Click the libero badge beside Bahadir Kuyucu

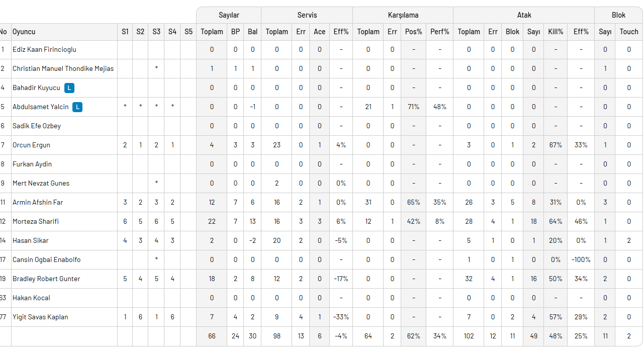click(69, 88)
